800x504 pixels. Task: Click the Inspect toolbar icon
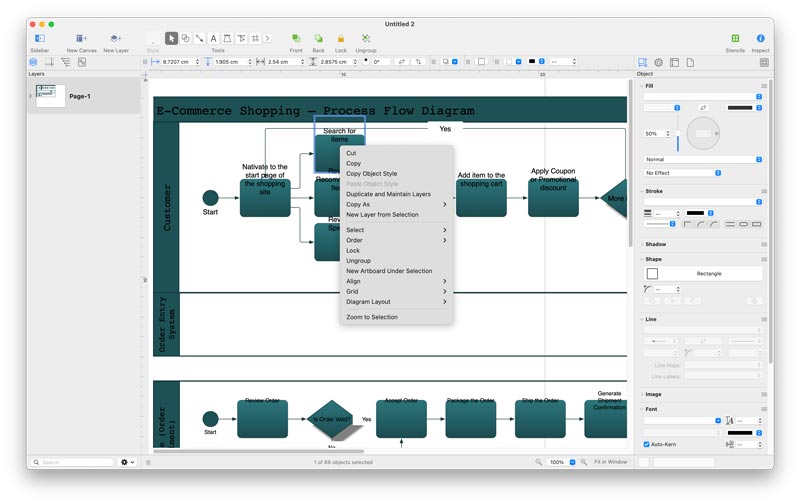(x=761, y=38)
